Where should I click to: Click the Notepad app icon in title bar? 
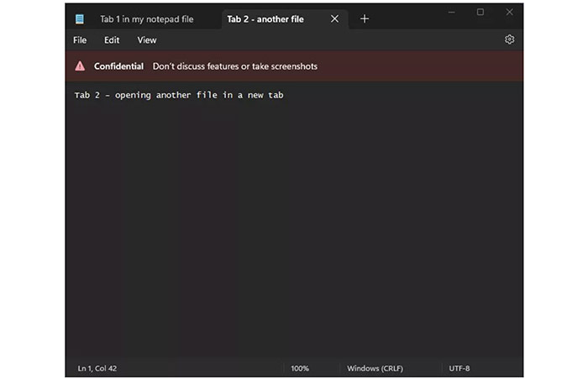(x=80, y=18)
